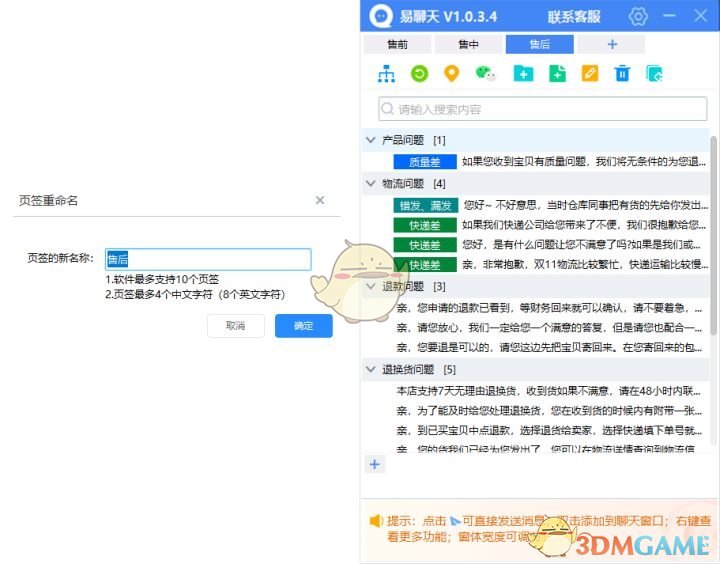Image resolution: width=720 pixels, height=564 pixels.
Task: Click the green circular refresh icon
Action: point(420,74)
